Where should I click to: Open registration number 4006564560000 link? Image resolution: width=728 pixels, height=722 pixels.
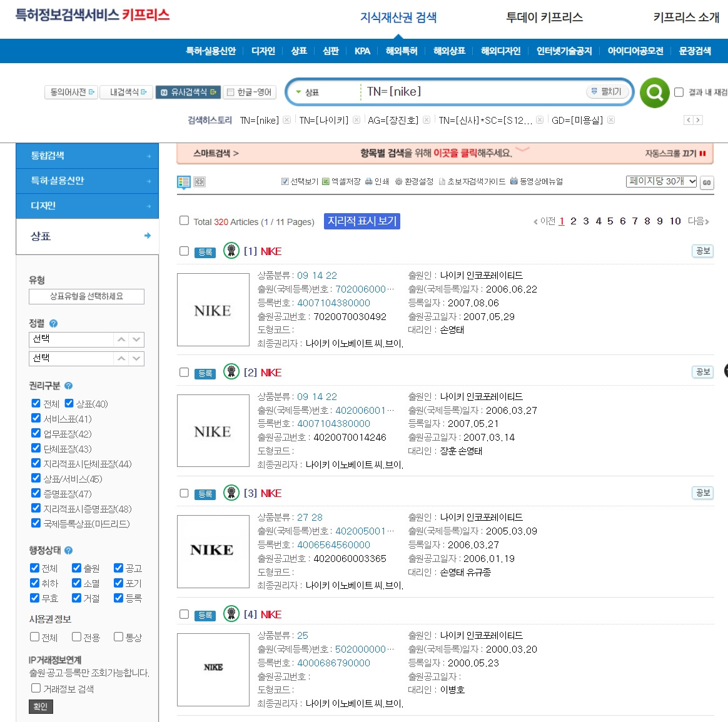333,544
